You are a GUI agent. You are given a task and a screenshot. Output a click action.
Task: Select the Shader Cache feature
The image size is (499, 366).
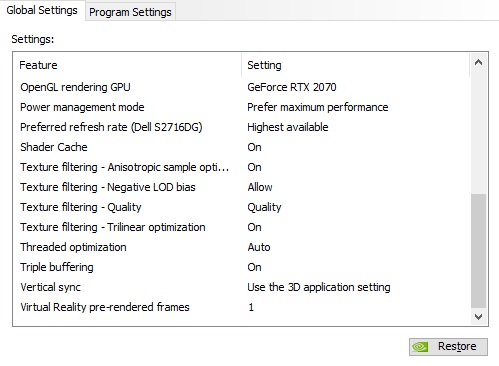coord(54,147)
